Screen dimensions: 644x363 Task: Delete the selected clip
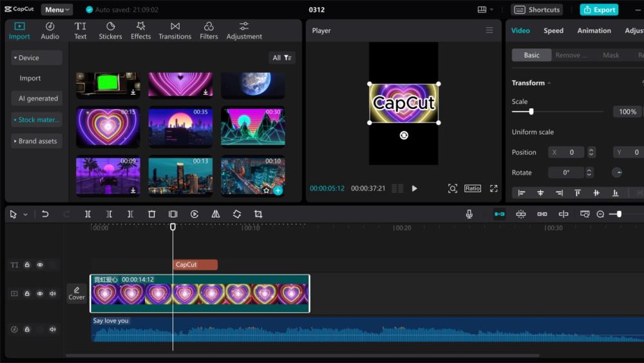pyautogui.click(x=151, y=214)
